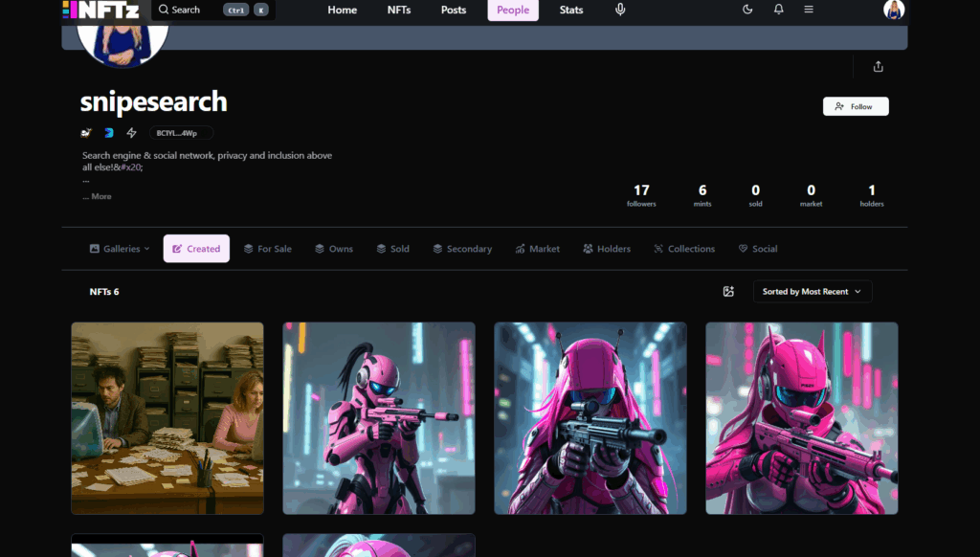Click the BCtYL...4Wp wallet address pill
Viewport: 980px width, 557px height.
[x=180, y=133]
